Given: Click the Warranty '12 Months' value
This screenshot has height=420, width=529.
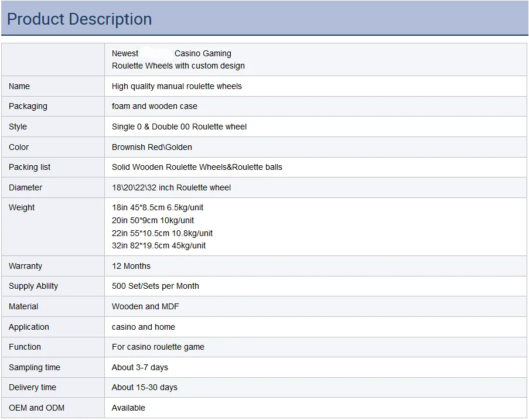Looking at the screenshot, I should tap(131, 266).
